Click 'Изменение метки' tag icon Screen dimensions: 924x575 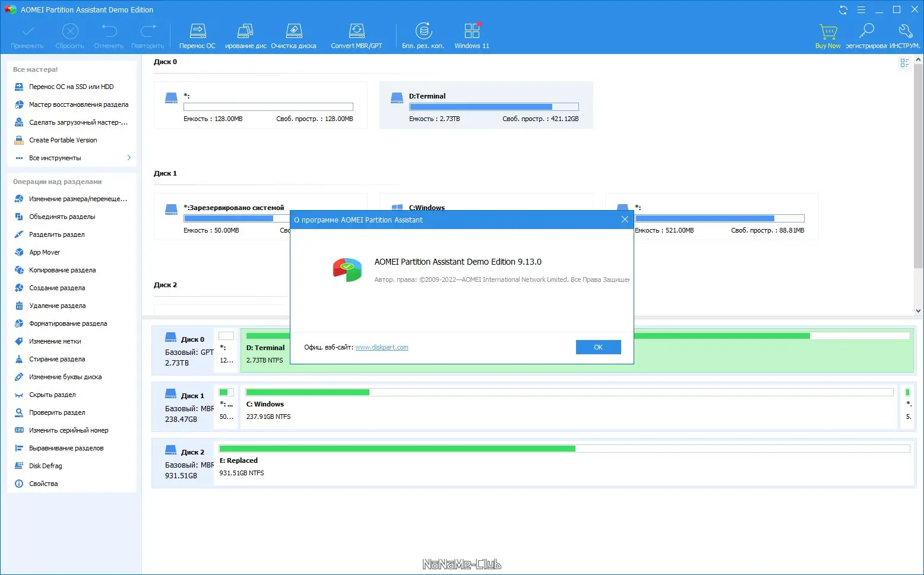[x=19, y=341]
